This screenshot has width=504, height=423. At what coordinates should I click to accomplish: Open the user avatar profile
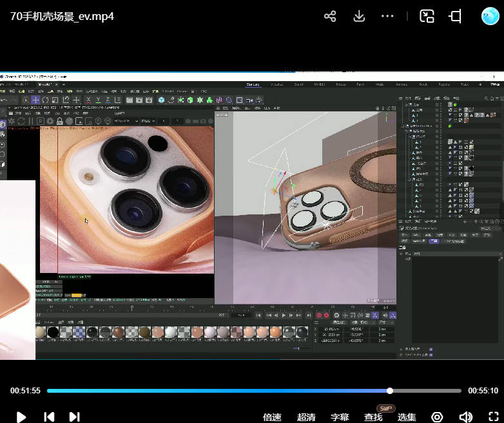click(x=490, y=16)
